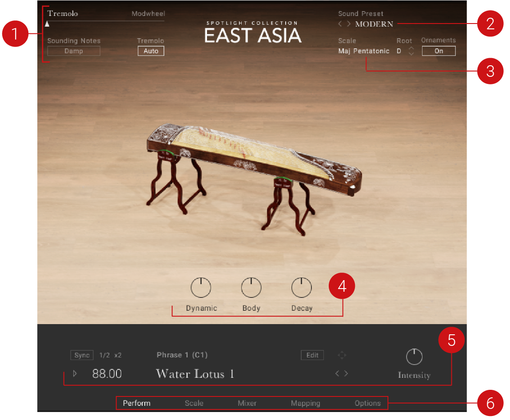Click the Intensity knob

[414, 357]
